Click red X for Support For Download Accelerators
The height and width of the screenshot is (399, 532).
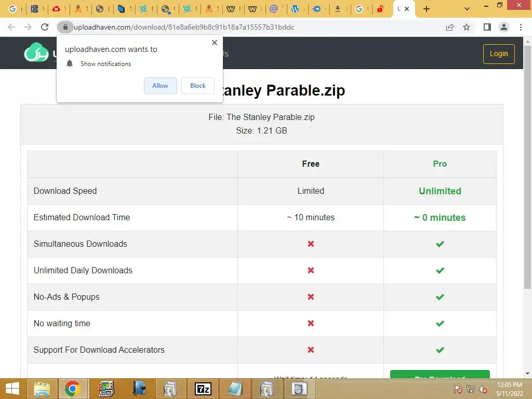[x=311, y=350]
